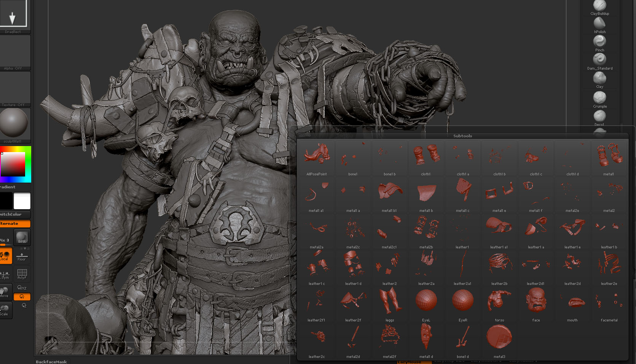Select the leggs subtool
This screenshot has width=636, height=364.
[389, 305]
